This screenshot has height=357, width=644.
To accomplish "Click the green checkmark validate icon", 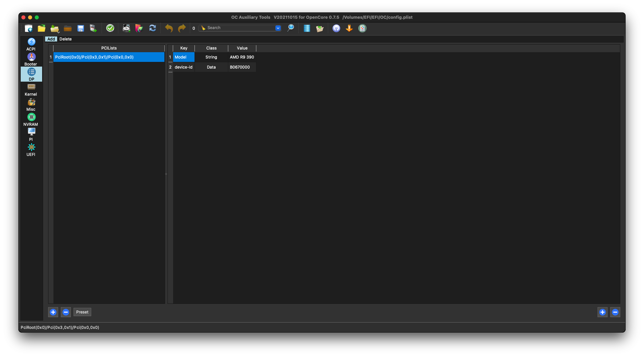I will click(110, 28).
